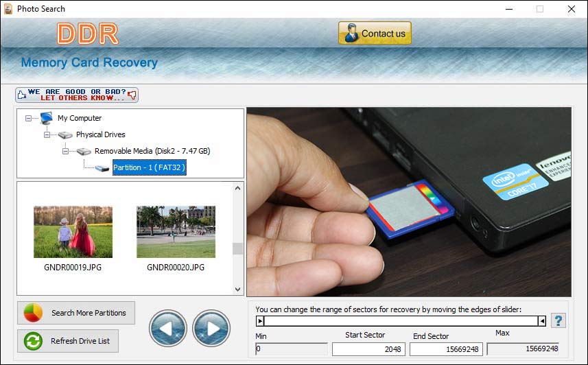Click the Partition - 1 drive icon

(102, 168)
